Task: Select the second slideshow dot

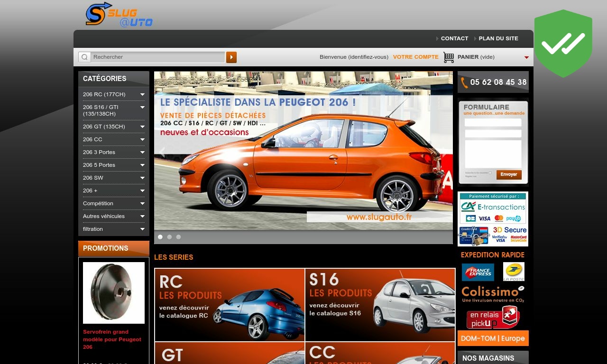Action: tap(169, 237)
